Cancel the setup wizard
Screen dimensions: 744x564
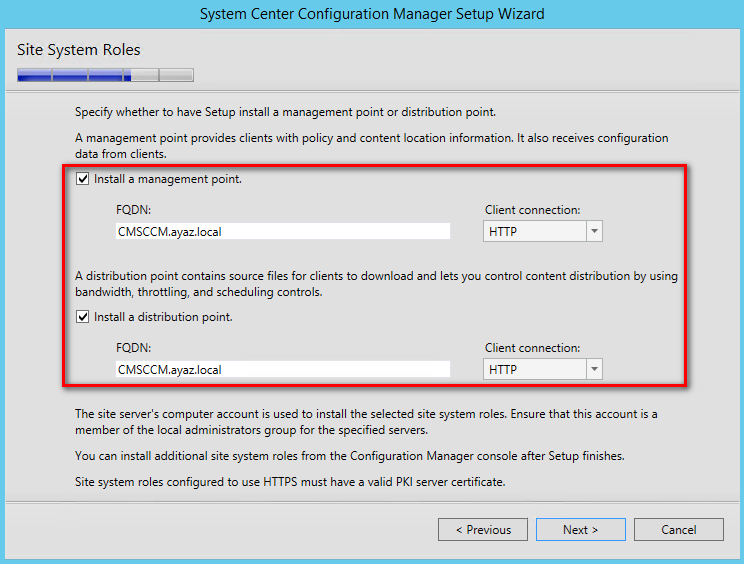(x=679, y=529)
